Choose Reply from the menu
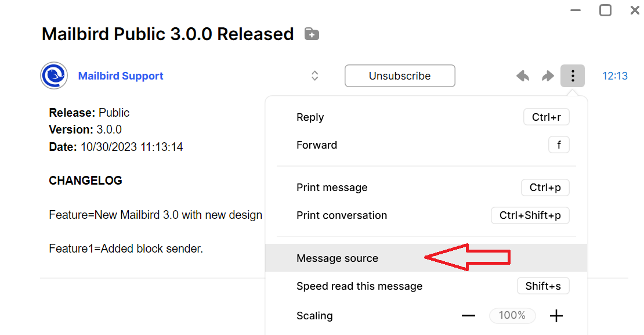The image size is (644, 335). [426, 117]
